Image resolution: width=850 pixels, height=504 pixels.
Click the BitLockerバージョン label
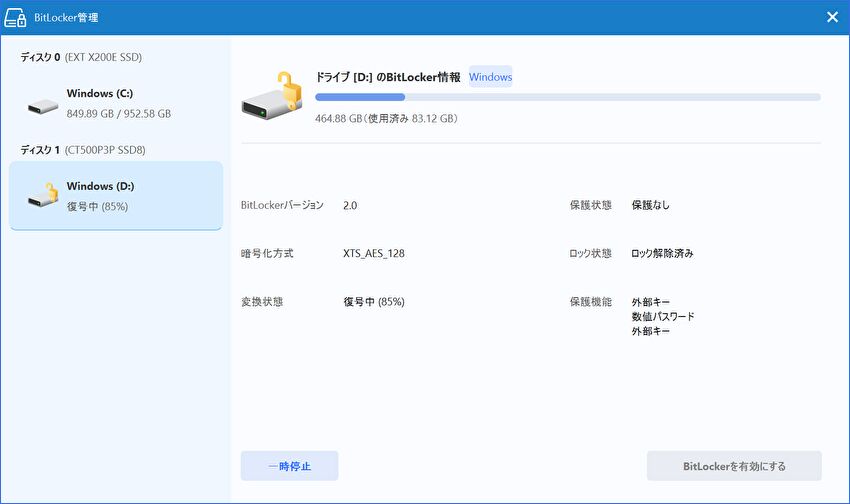pos(282,205)
